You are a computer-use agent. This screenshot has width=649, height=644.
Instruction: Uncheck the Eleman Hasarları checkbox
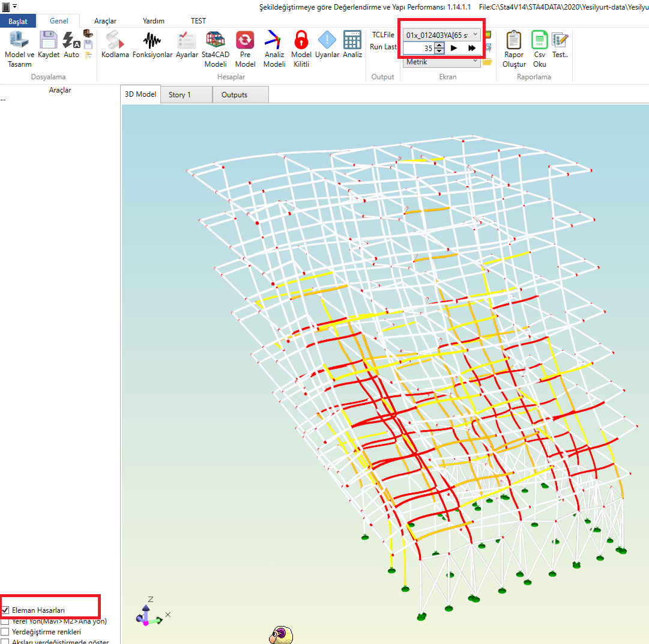(x=5, y=610)
